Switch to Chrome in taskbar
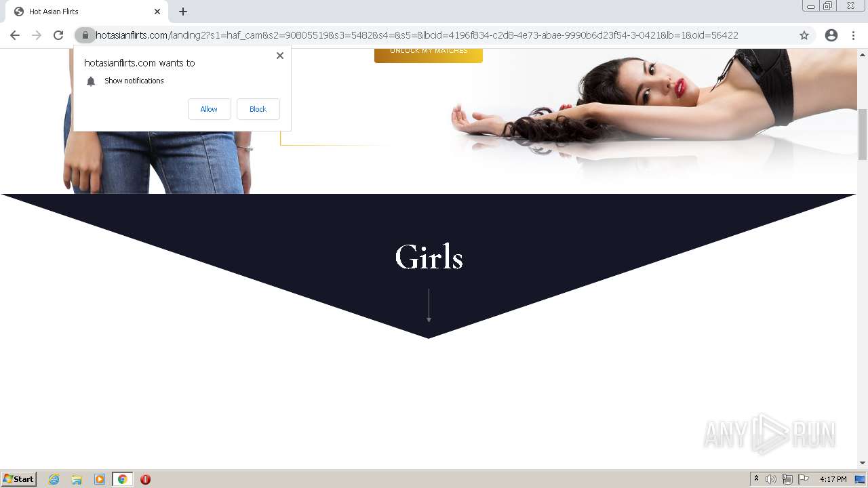Viewport: 868px width, 488px height. pos(122,479)
